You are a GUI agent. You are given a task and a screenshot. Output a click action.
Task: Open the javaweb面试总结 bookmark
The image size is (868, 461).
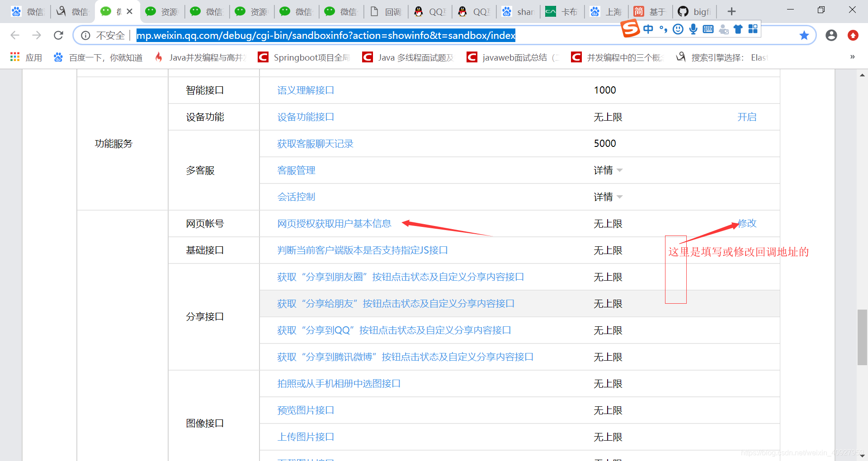pyautogui.click(x=513, y=57)
